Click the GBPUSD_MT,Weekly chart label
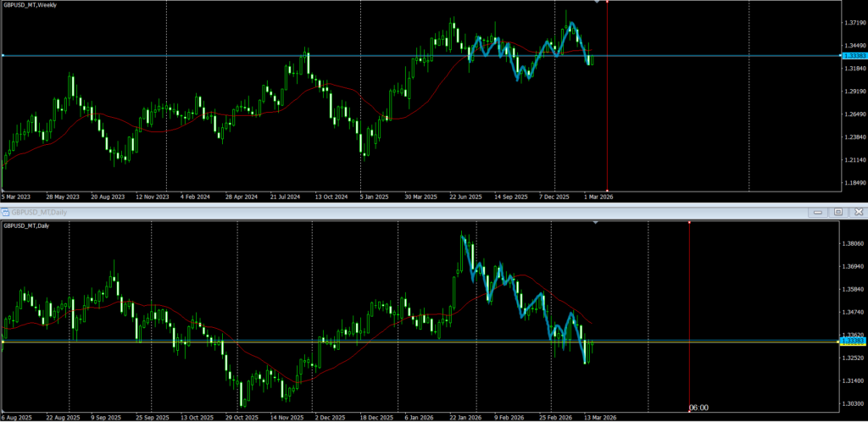The width and height of the screenshot is (868, 422). [x=36, y=5]
